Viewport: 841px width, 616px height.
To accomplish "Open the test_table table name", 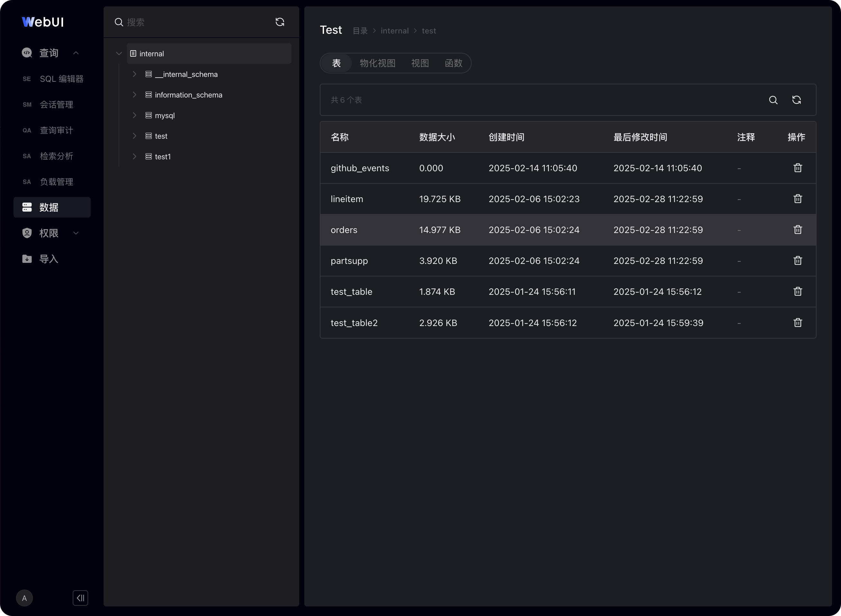I will [x=351, y=292].
